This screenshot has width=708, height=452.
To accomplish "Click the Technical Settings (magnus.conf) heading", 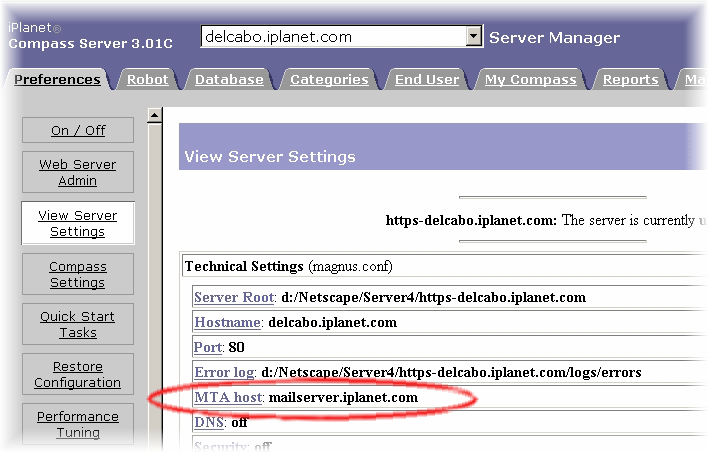I will pos(289,266).
